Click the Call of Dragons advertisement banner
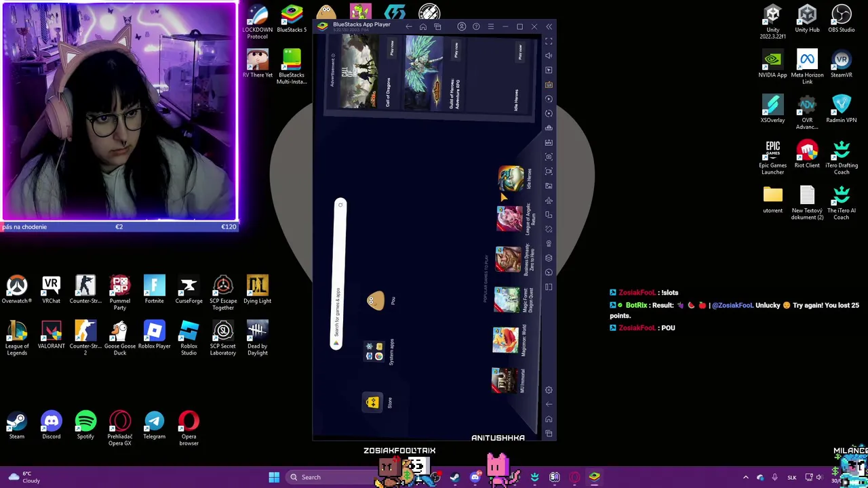Screen dimensions: 868x488 click(359, 73)
